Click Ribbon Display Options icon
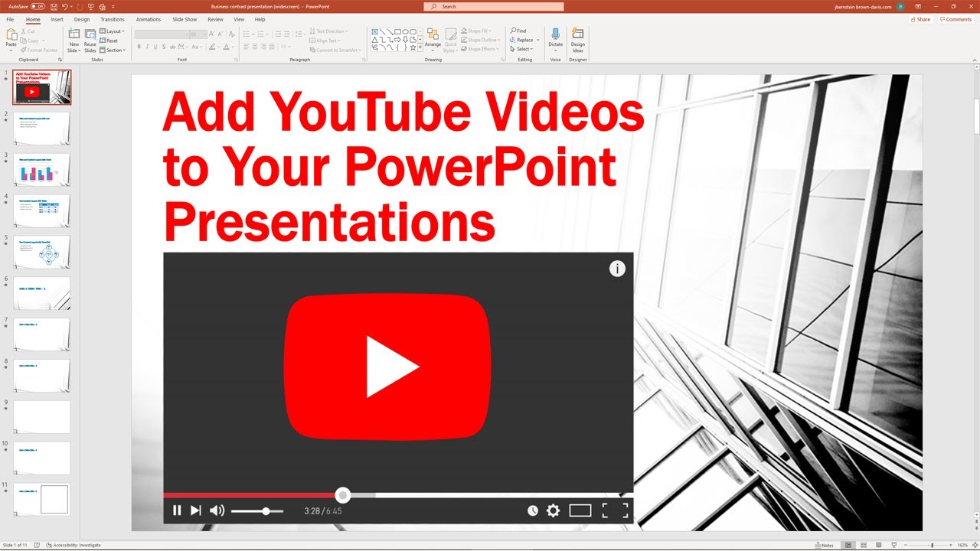 [918, 6]
